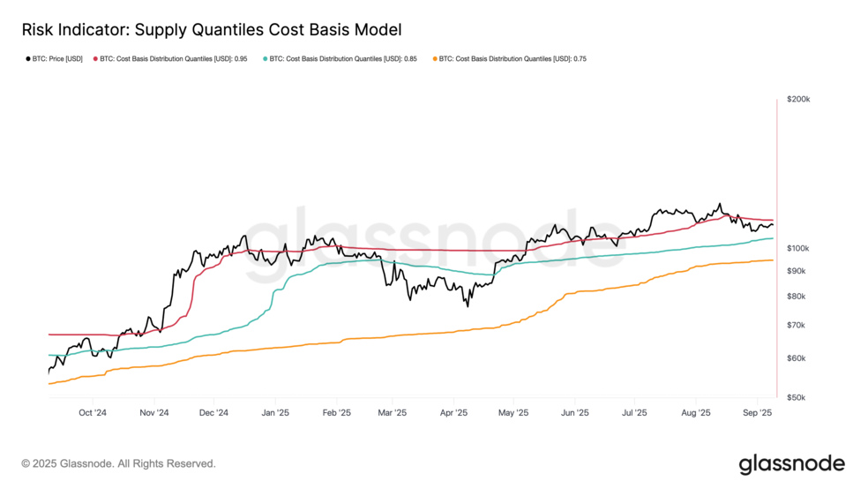Click the Jul '25 x-axis label
The height and width of the screenshot is (489, 868).
click(634, 412)
